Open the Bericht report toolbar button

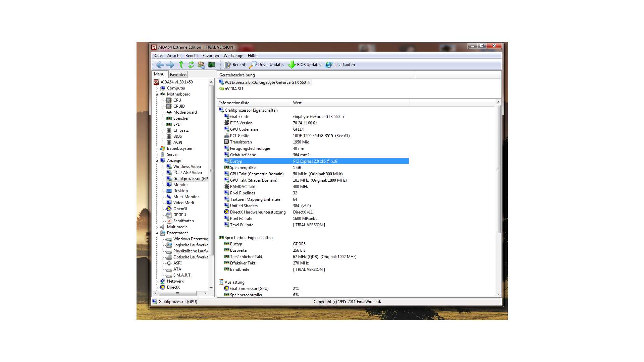(235, 65)
